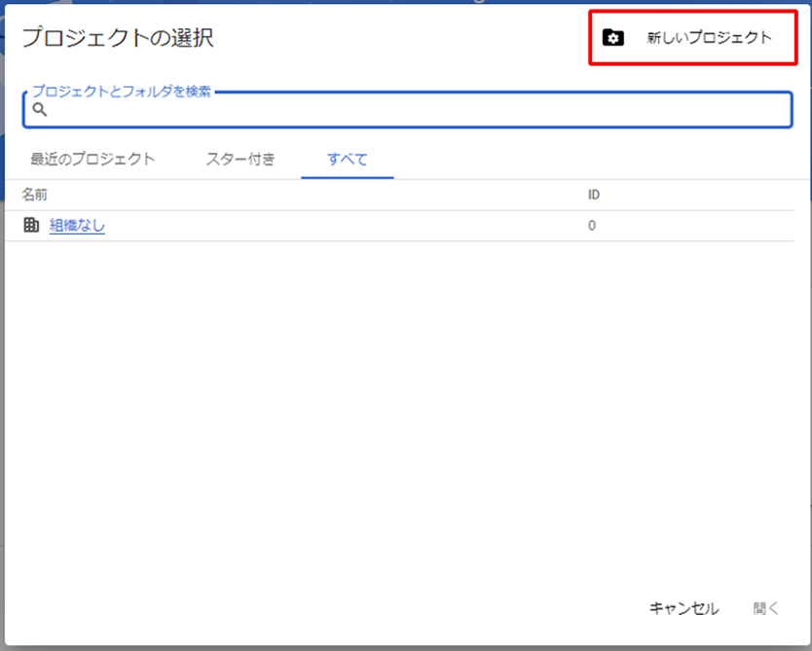
Task: Switch to the 最近のプロジェクト tab
Action: point(92,160)
